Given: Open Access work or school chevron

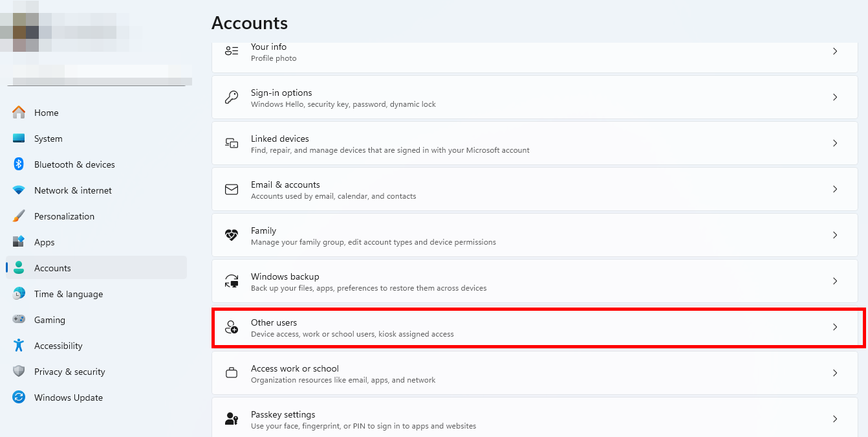Looking at the screenshot, I should (835, 373).
